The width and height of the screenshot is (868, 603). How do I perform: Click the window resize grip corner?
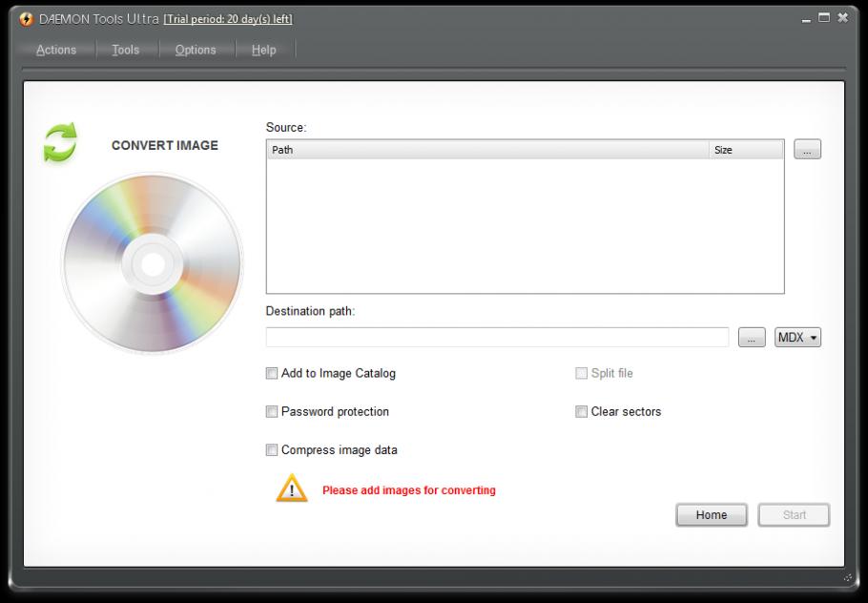point(848,577)
